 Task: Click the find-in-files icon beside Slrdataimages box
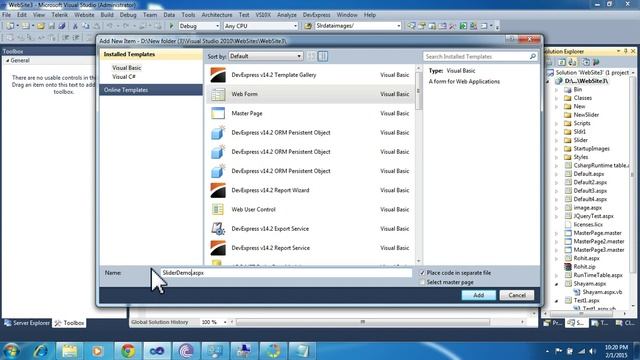308,26
